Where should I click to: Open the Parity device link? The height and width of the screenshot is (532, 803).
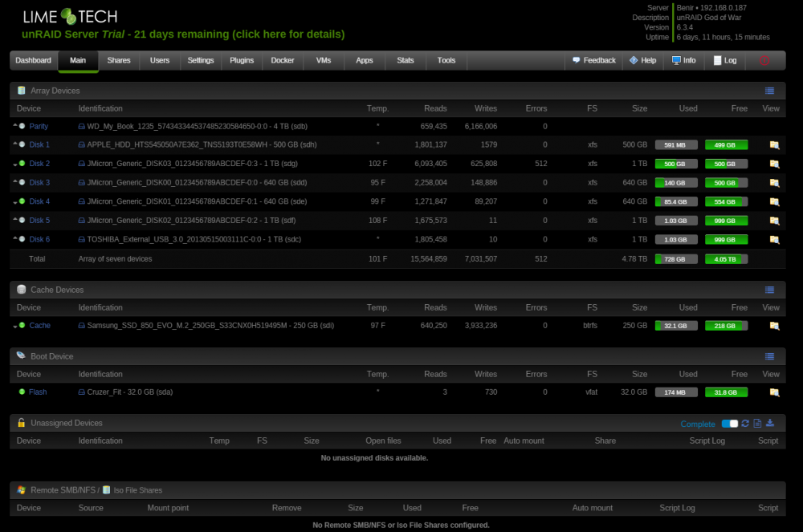pyautogui.click(x=39, y=126)
